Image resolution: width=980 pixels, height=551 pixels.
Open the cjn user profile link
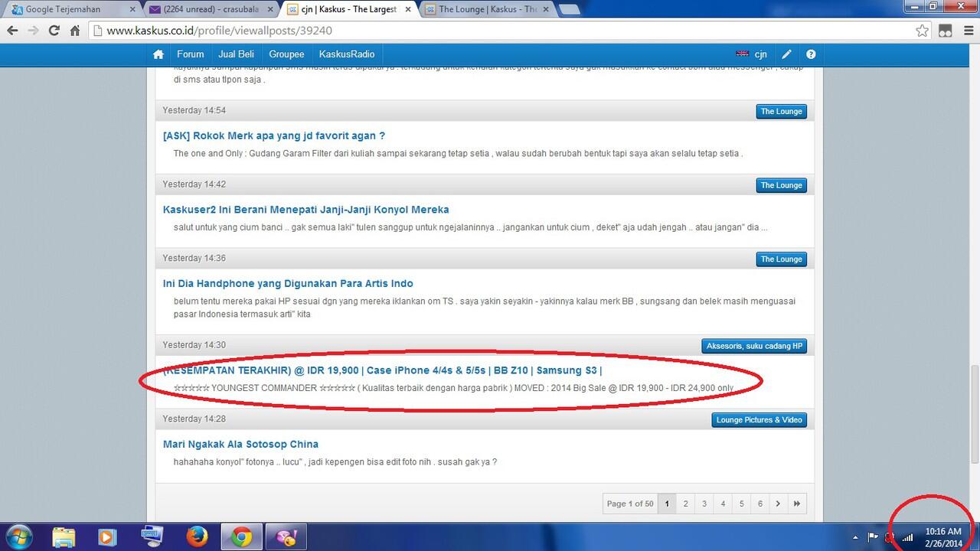760,54
